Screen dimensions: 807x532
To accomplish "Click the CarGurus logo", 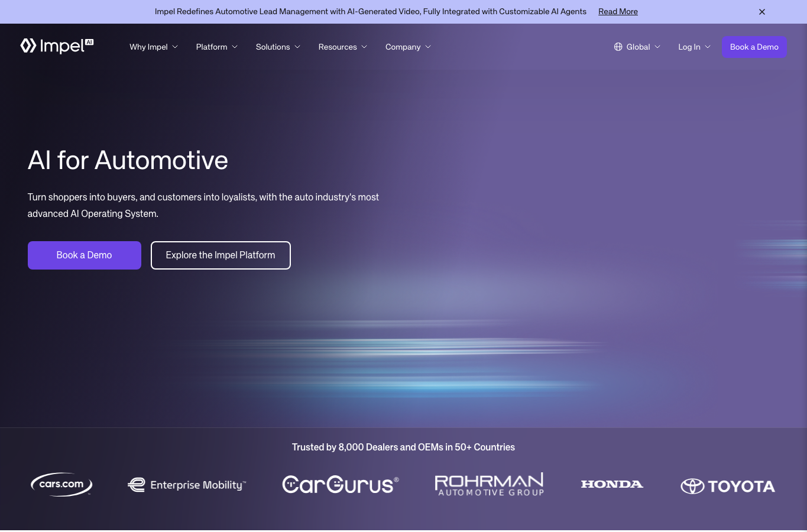I will click(x=341, y=485).
